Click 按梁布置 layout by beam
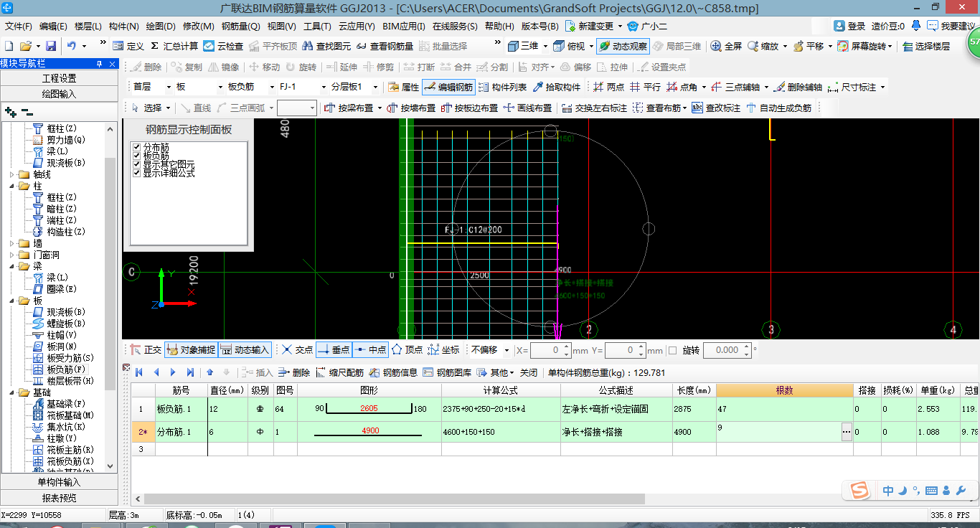This screenshot has height=528, width=980. click(x=349, y=108)
